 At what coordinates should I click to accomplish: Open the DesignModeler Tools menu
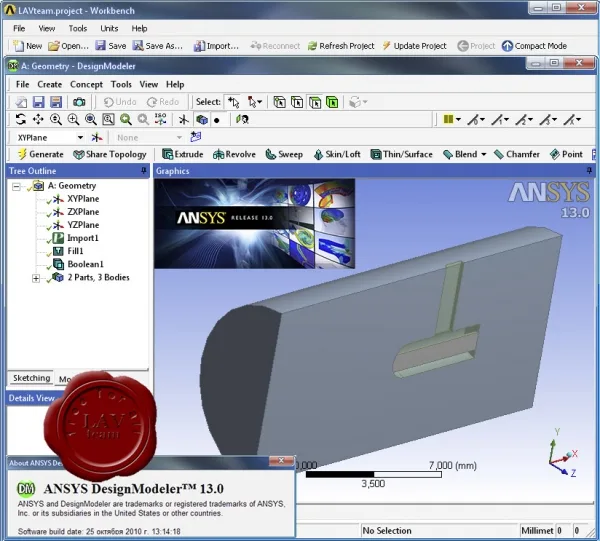pyautogui.click(x=121, y=84)
